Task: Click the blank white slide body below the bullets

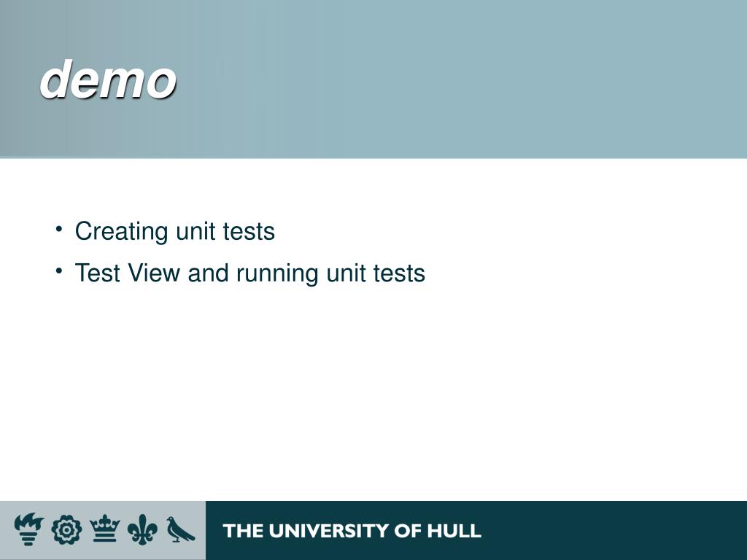Action: pyautogui.click(x=373, y=391)
